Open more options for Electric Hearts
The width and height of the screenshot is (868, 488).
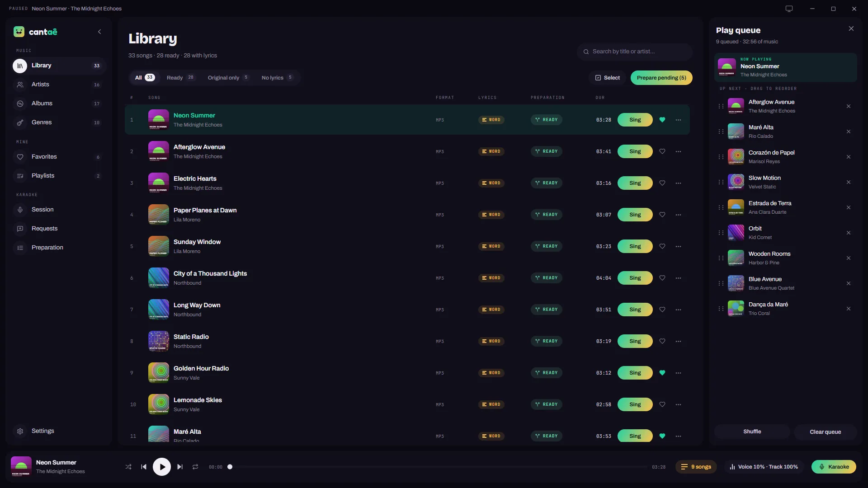(x=678, y=183)
